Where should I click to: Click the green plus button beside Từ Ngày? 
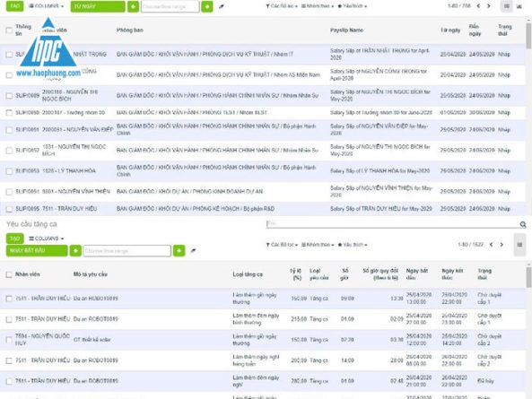tap(133, 6)
